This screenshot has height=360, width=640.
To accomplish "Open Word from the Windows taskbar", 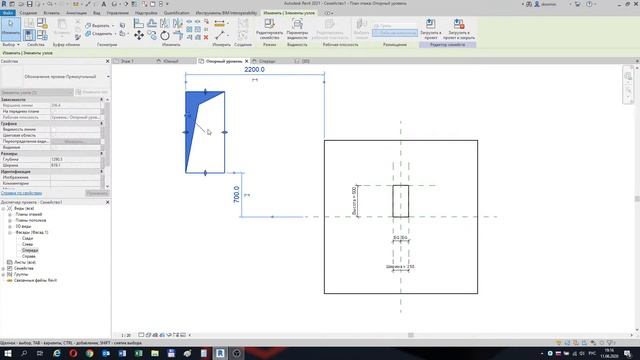I will [x=122, y=353].
